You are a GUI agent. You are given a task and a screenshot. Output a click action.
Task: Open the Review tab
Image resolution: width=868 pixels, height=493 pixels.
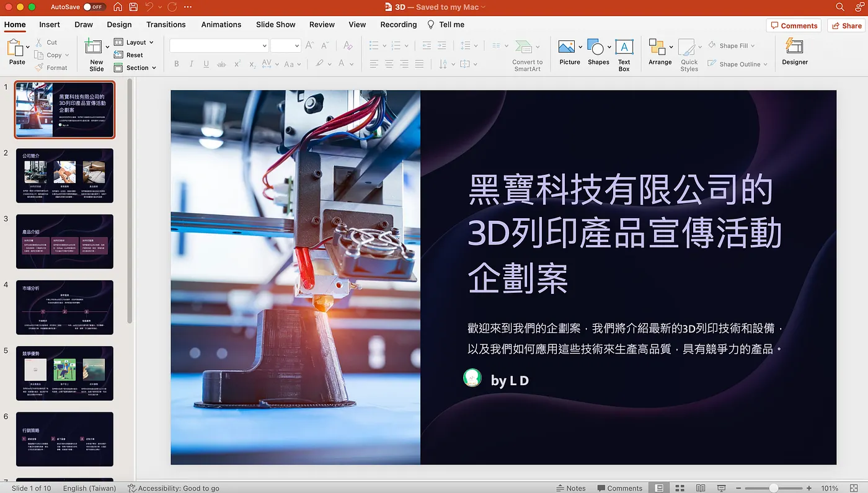(322, 24)
